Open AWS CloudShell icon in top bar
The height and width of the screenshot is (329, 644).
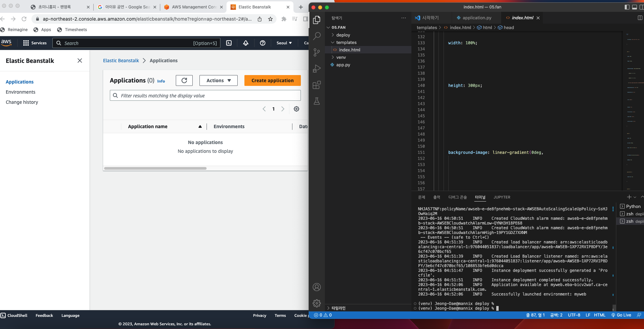pyautogui.click(x=229, y=43)
